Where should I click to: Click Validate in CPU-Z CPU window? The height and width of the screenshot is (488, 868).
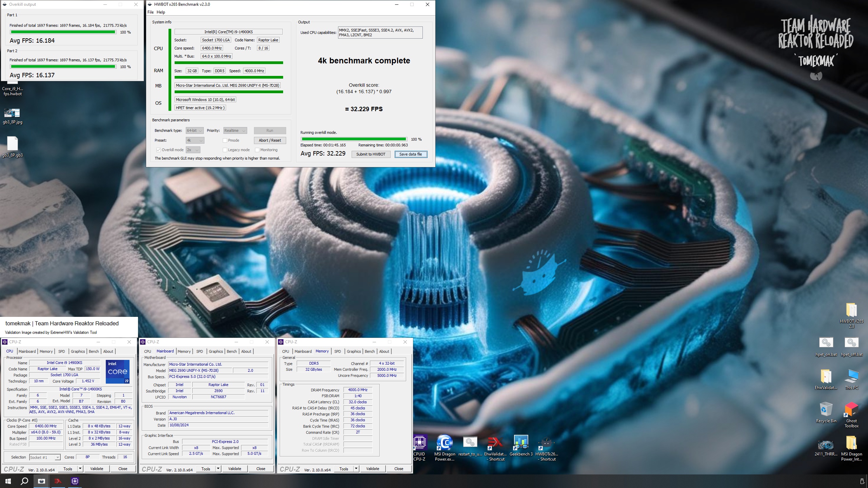(x=97, y=469)
